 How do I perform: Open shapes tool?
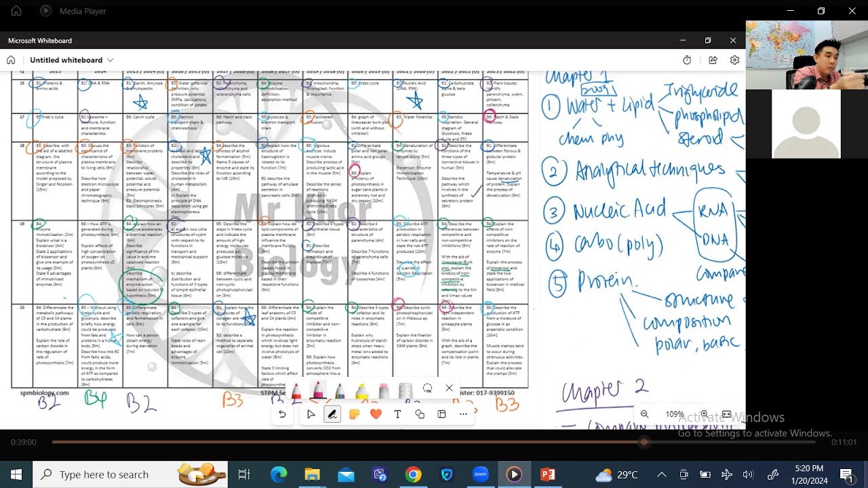point(420,414)
